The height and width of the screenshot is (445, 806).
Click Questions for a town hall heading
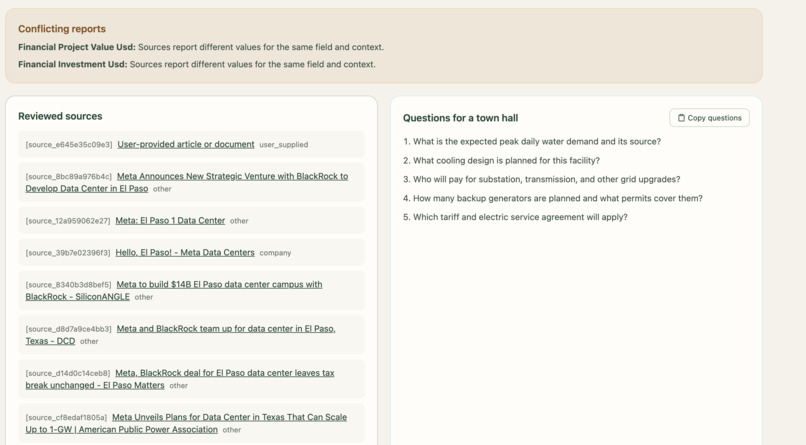(x=461, y=118)
